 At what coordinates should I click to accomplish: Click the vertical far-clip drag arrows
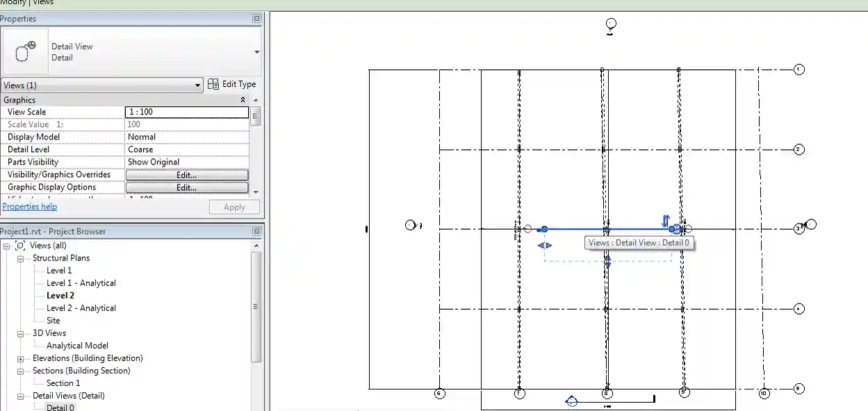(608, 261)
